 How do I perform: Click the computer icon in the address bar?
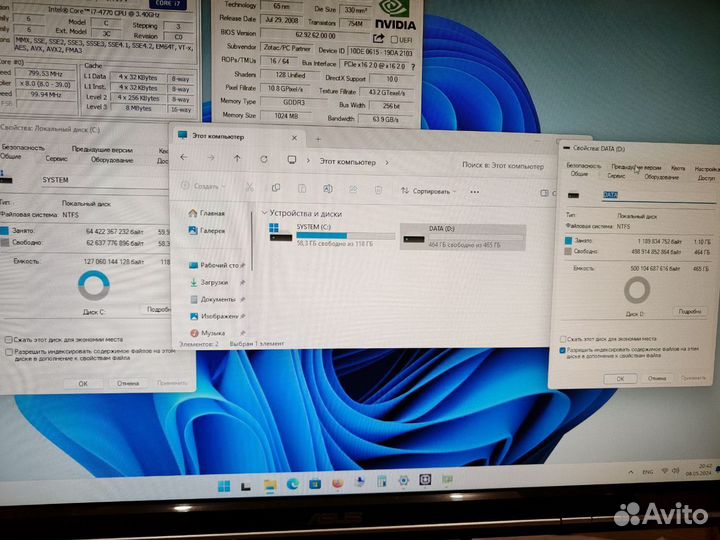[292, 160]
